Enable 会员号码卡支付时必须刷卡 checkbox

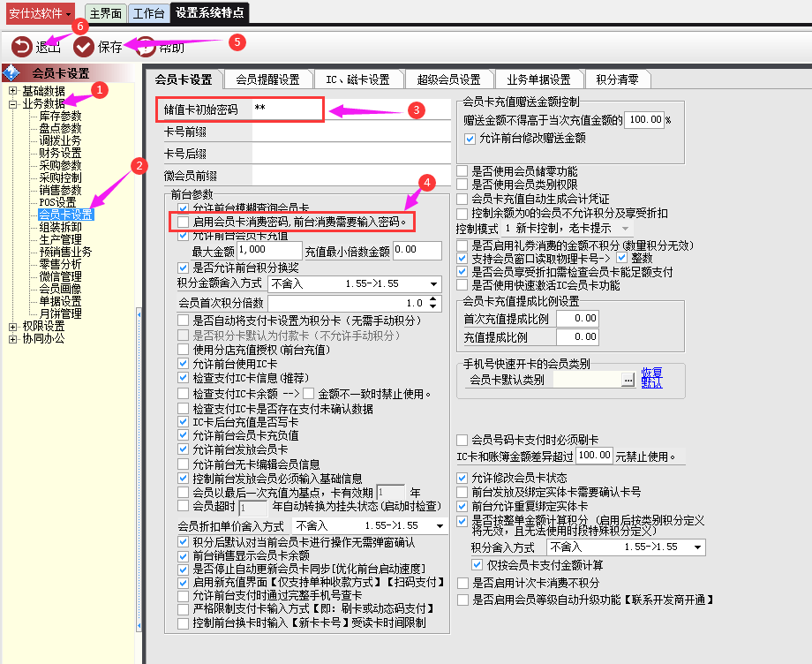[462, 441]
